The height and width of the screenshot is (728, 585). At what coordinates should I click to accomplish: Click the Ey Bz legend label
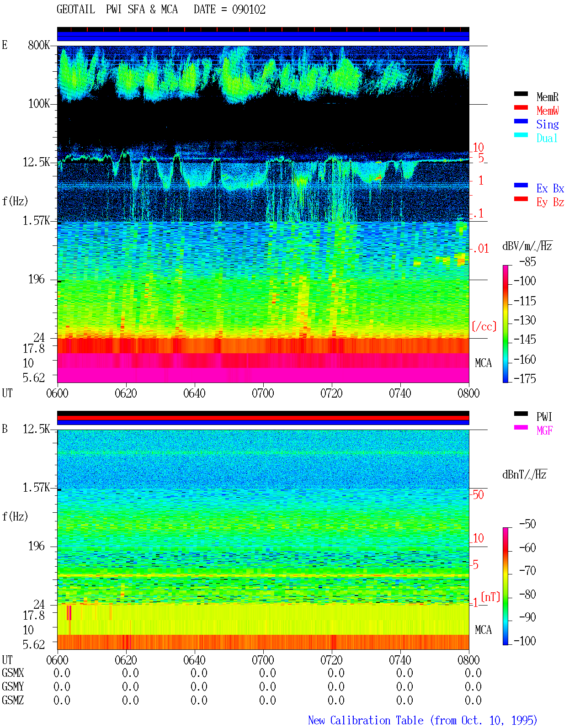pos(550,202)
